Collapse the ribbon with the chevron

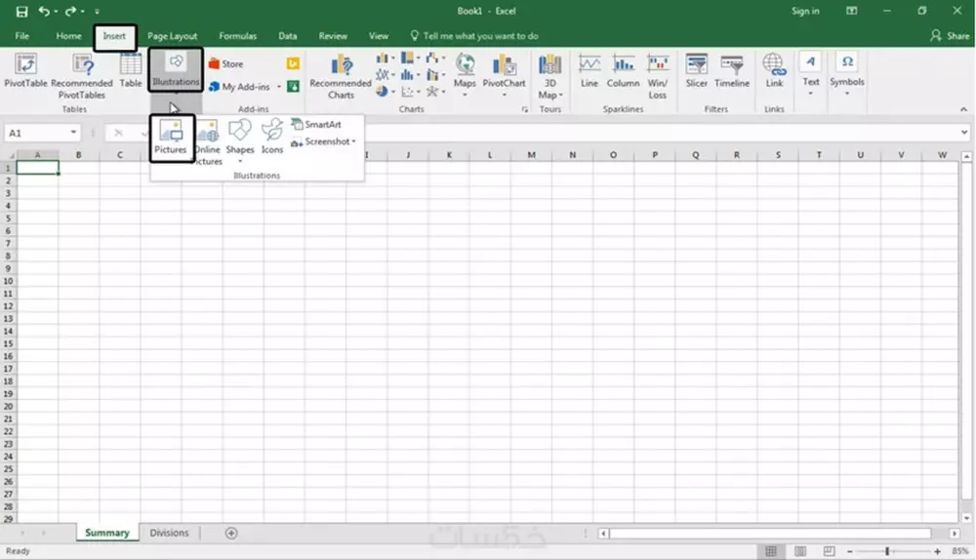[963, 109]
